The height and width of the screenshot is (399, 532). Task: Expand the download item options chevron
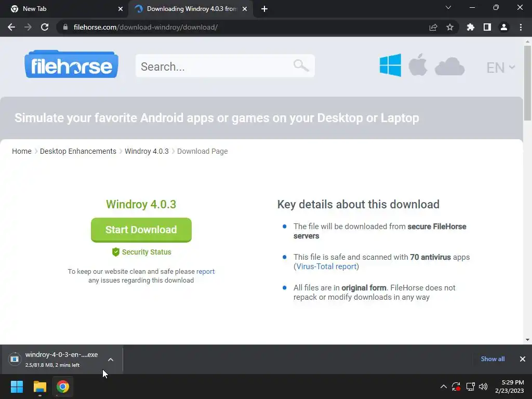tap(111, 360)
